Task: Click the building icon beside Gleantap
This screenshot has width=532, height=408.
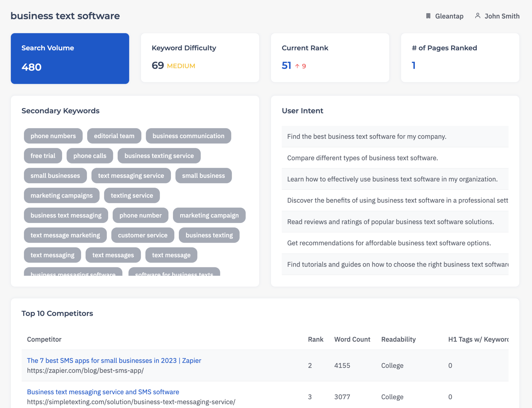Action: coord(428,16)
